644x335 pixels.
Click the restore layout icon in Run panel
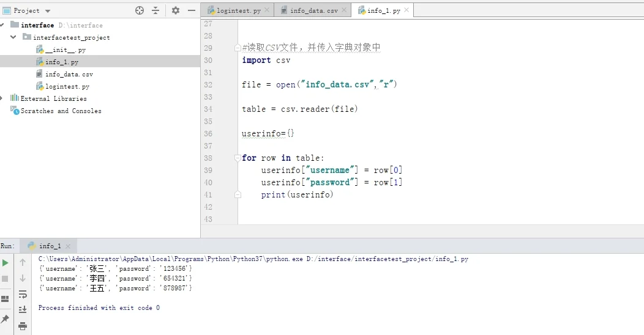point(5,299)
